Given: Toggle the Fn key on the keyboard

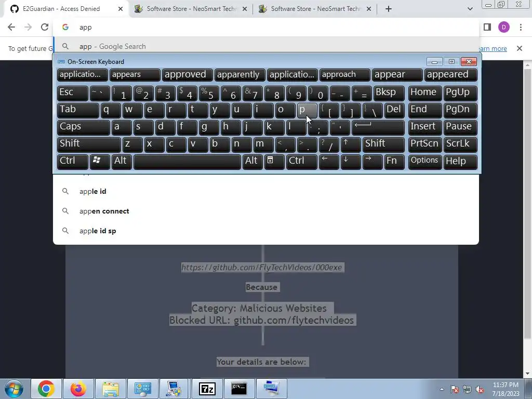Looking at the screenshot, I should click(394, 162).
